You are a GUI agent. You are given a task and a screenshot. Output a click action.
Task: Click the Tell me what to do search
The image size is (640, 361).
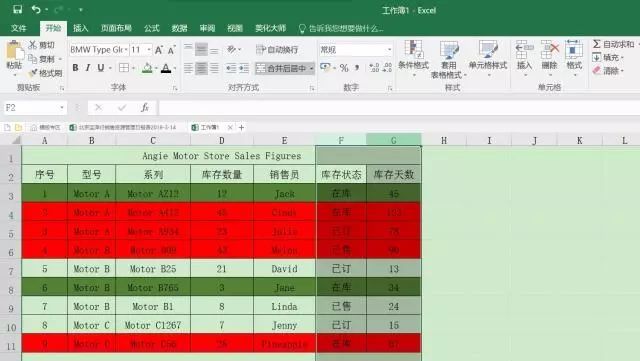[x=341, y=29]
